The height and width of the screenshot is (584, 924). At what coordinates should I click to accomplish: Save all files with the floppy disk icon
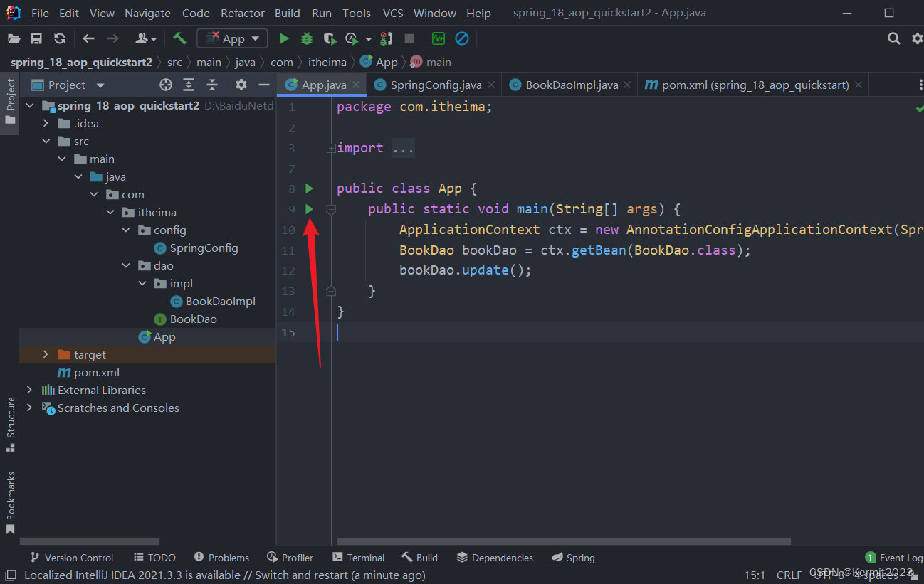36,38
